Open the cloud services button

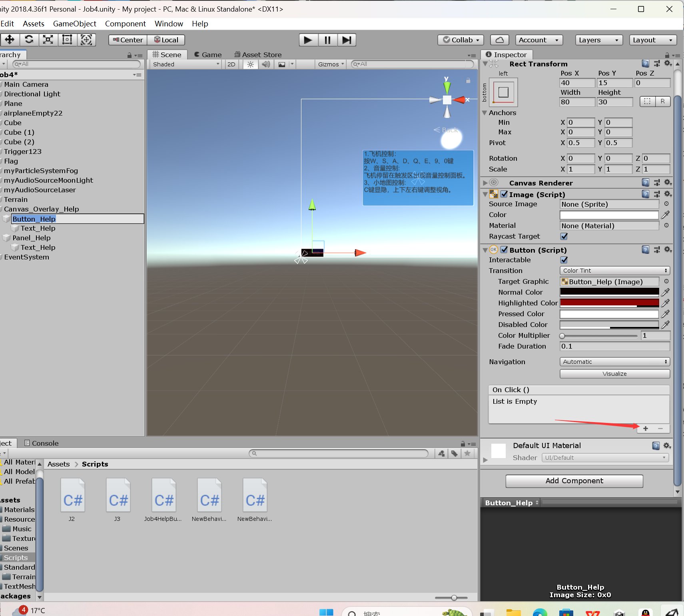click(x=500, y=40)
